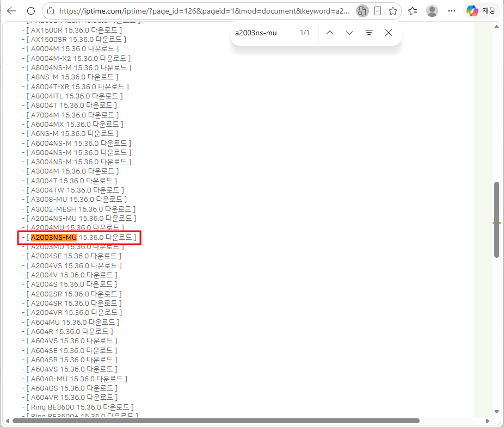504x427 pixels.
Task: Open find search options filter
Action: pyautogui.click(x=369, y=33)
